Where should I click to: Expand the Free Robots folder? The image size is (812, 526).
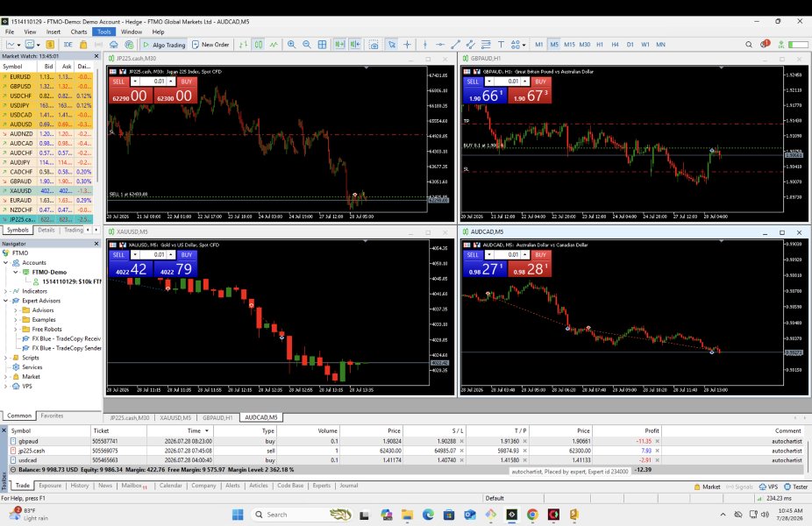[16, 329]
